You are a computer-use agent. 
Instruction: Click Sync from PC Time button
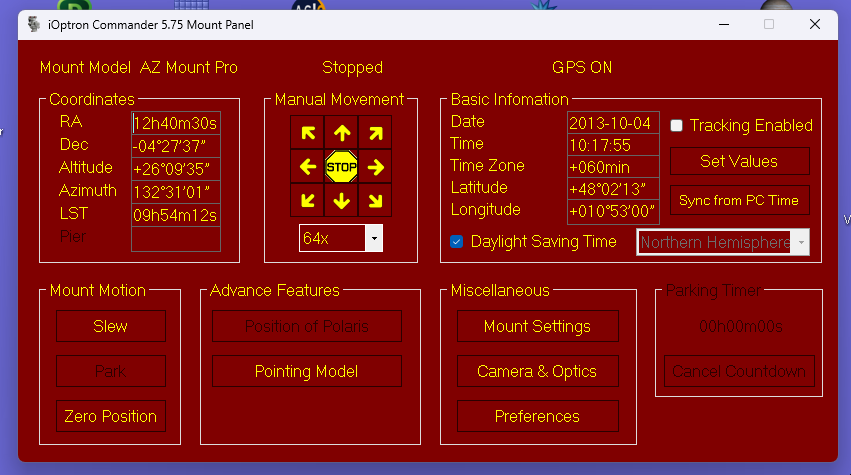pyautogui.click(x=739, y=200)
